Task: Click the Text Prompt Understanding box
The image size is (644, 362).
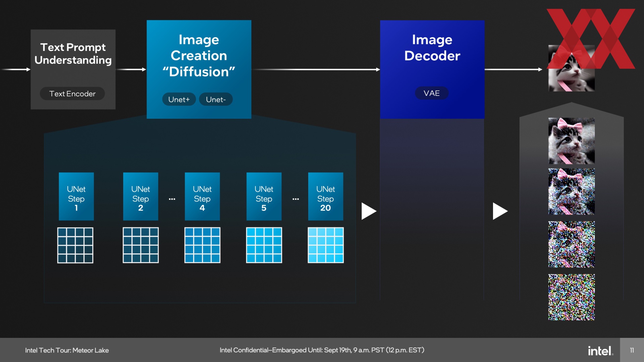Action: [x=73, y=69]
